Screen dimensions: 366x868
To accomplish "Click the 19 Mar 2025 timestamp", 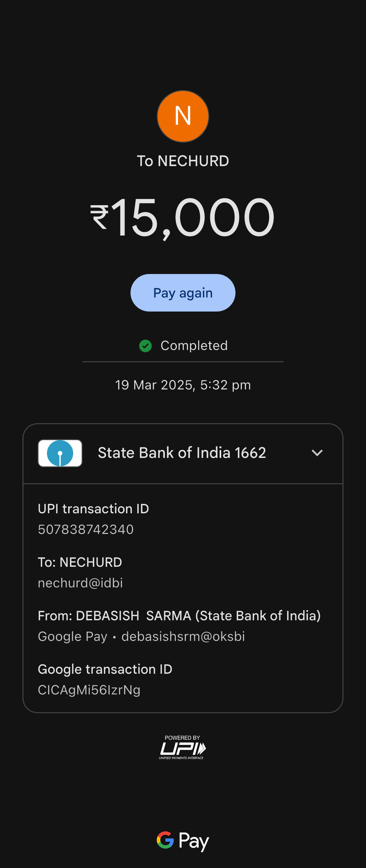I will pyautogui.click(x=183, y=385).
